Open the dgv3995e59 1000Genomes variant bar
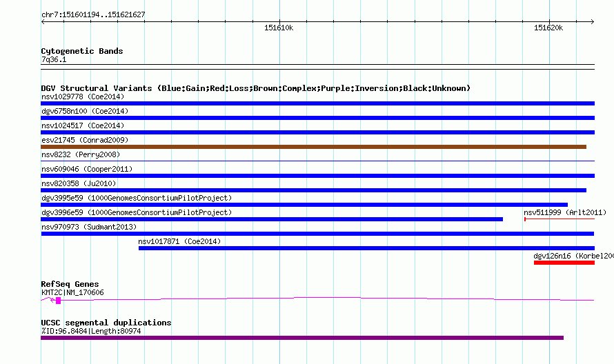This screenshot has height=364, width=614. 304,205
